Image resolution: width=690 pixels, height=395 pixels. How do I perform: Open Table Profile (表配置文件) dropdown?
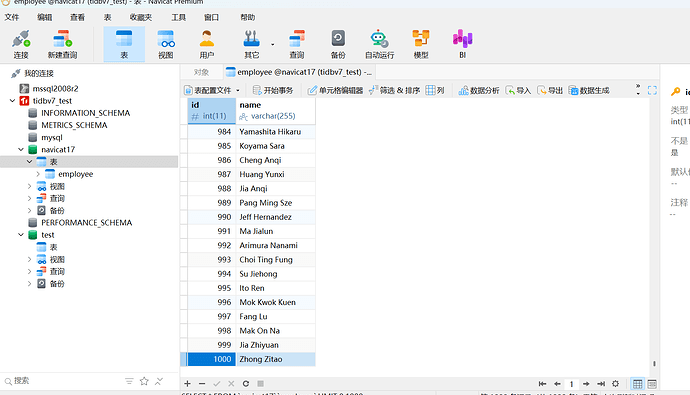pyautogui.click(x=212, y=90)
